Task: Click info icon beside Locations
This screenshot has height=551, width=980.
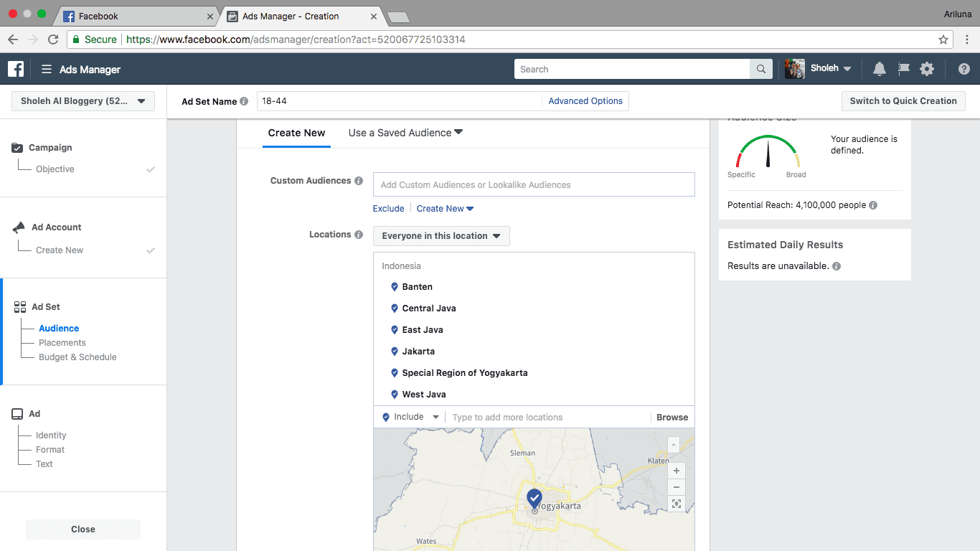Action: tap(359, 235)
